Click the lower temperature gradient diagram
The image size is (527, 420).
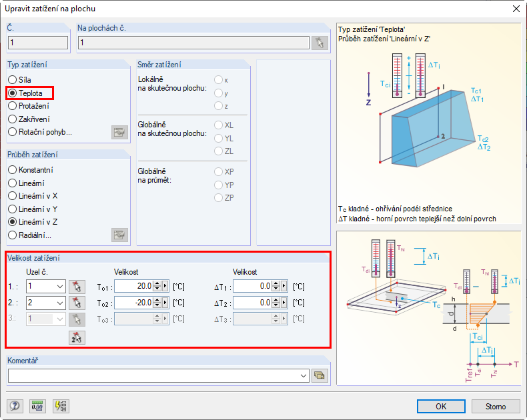coord(428,308)
